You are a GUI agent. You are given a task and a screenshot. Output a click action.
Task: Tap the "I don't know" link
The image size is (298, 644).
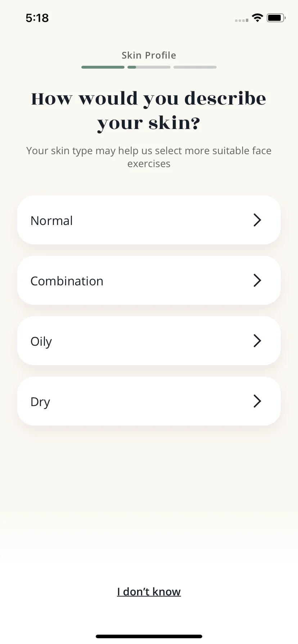[x=149, y=592]
